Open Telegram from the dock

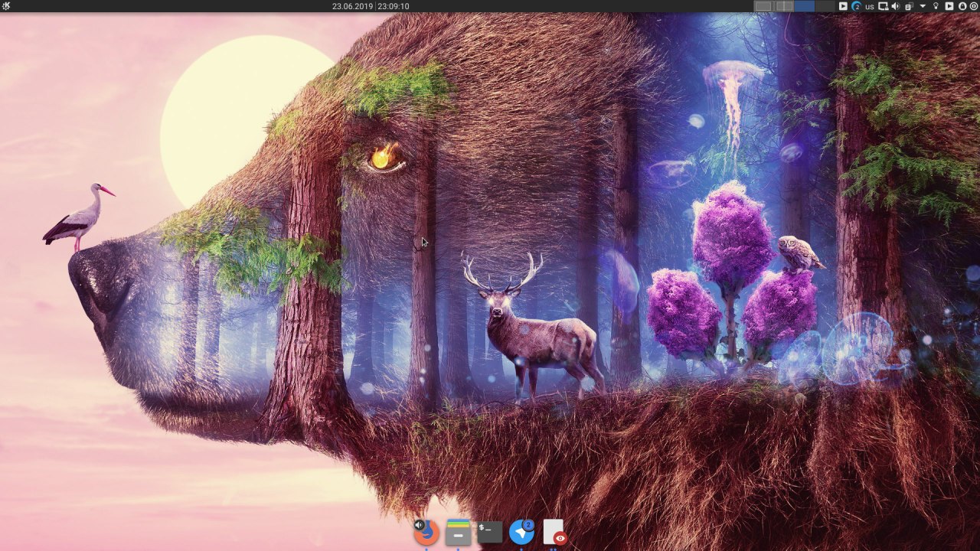(521, 532)
